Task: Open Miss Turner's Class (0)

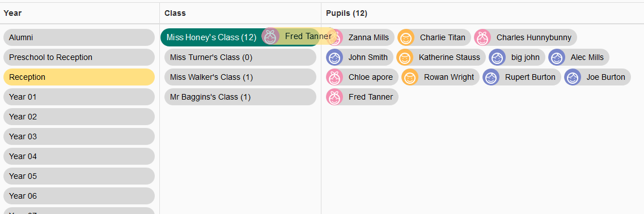Action: tap(240, 57)
